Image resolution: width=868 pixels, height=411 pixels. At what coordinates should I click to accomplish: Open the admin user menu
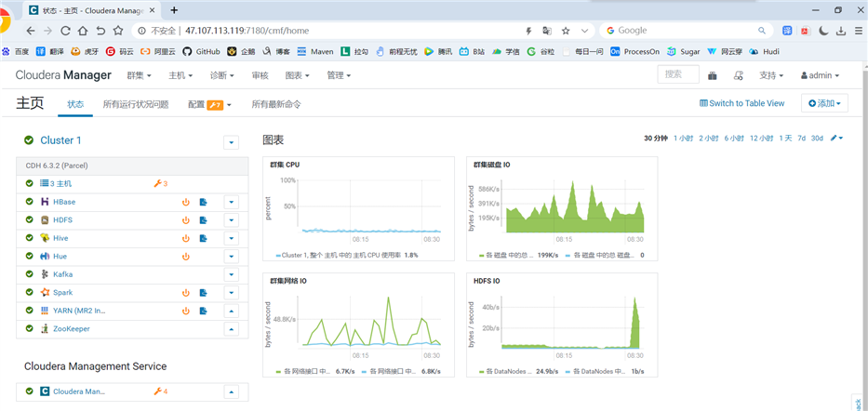coord(820,75)
